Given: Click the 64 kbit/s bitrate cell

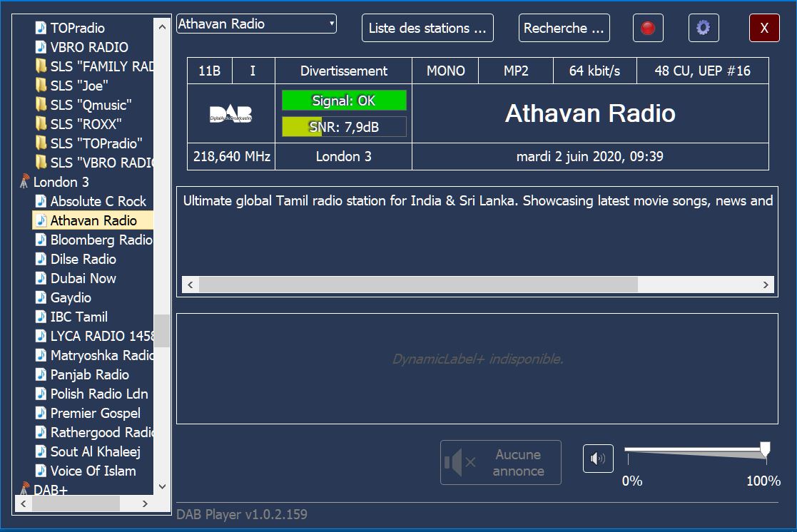Looking at the screenshot, I should (x=594, y=71).
